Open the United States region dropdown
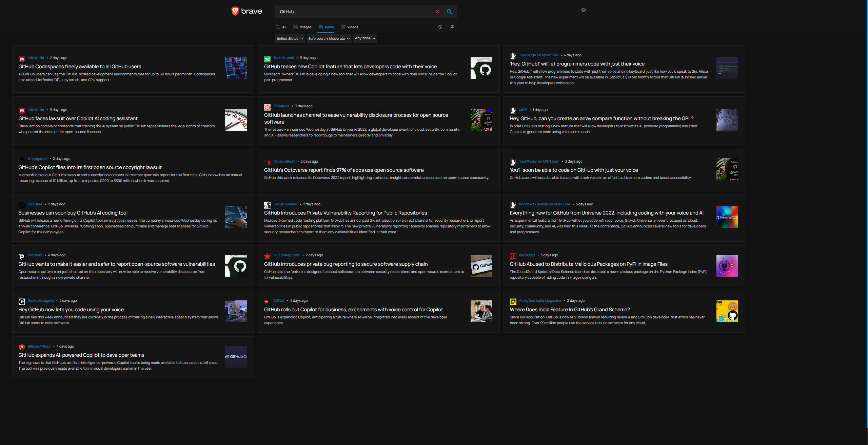Screen dimensions: 868x445 [289, 38]
